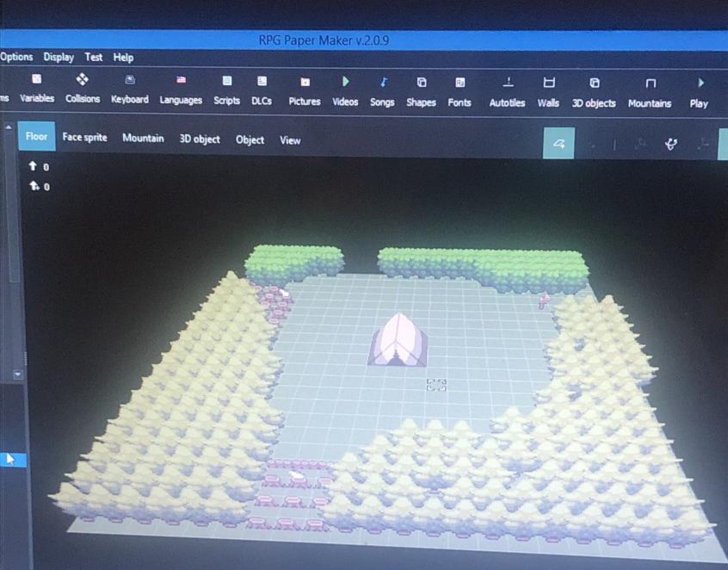The width and height of the screenshot is (728, 570).
Task: Open the Walls manager
Action: (548, 93)
